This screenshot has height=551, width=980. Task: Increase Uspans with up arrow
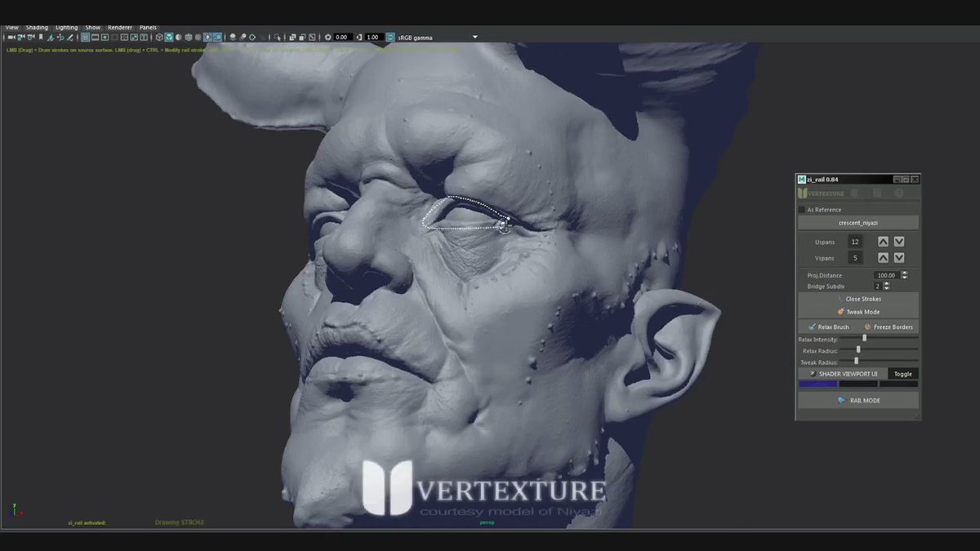883,242
